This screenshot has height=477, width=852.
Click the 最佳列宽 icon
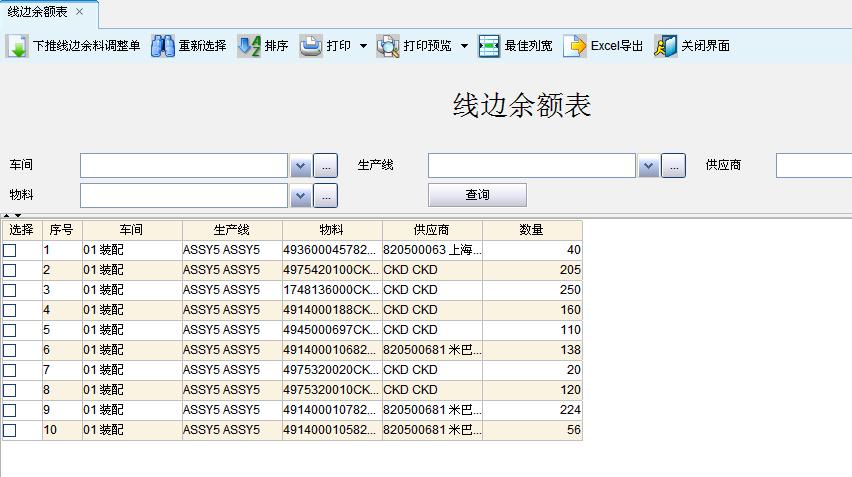(x=488, y=46)
